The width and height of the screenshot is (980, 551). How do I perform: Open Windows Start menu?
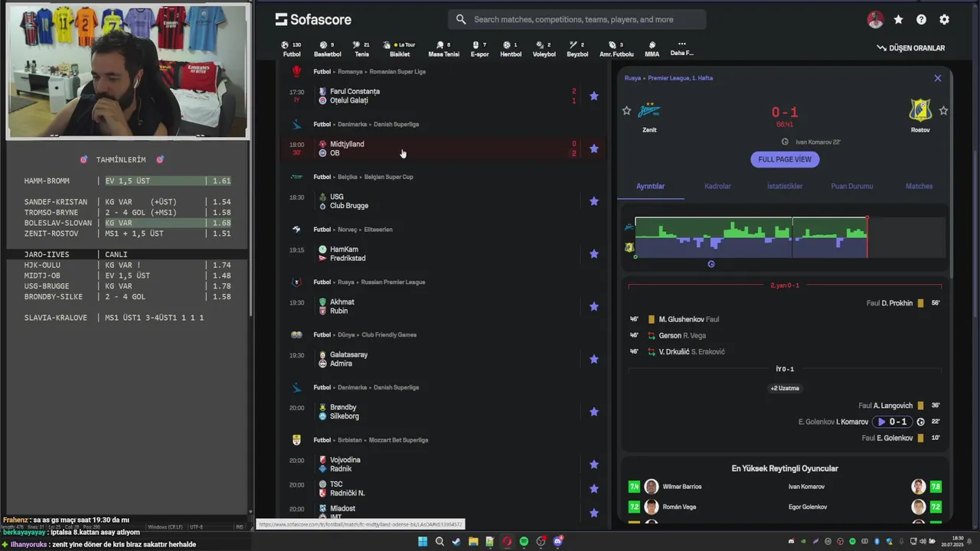coord(423,542)
